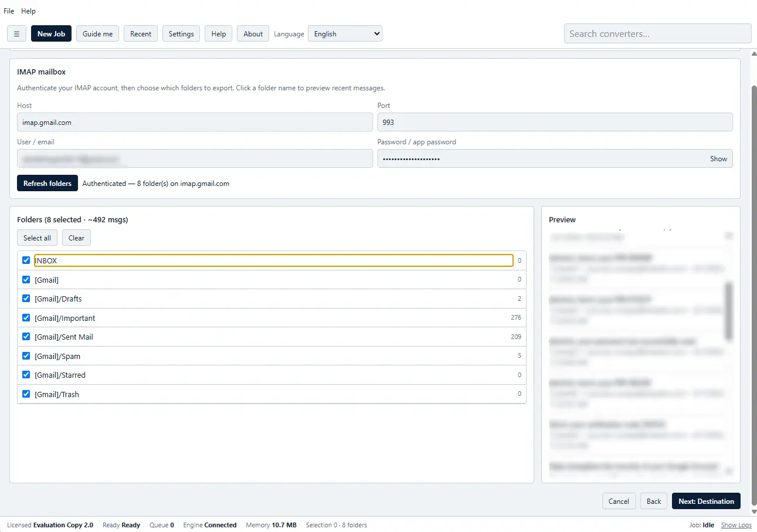The image size is (757, 532).
Task: Untick the [Gmail]/Sent Mail checkbox
Action: click(x=26, y=337)
